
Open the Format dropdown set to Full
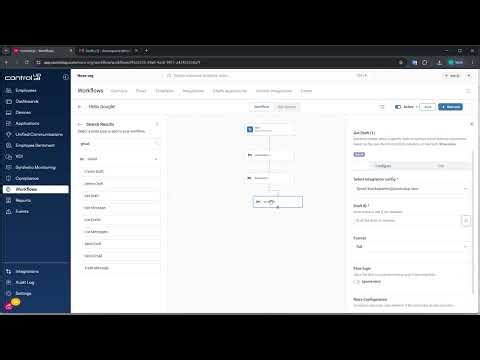coord(412,247)
